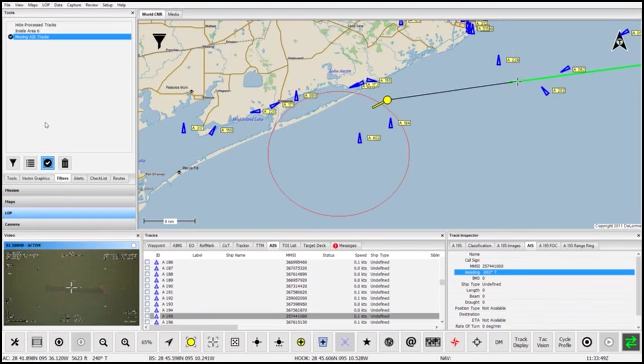Click the Track Display button
The image size is (644, 364).
[521, 342]
